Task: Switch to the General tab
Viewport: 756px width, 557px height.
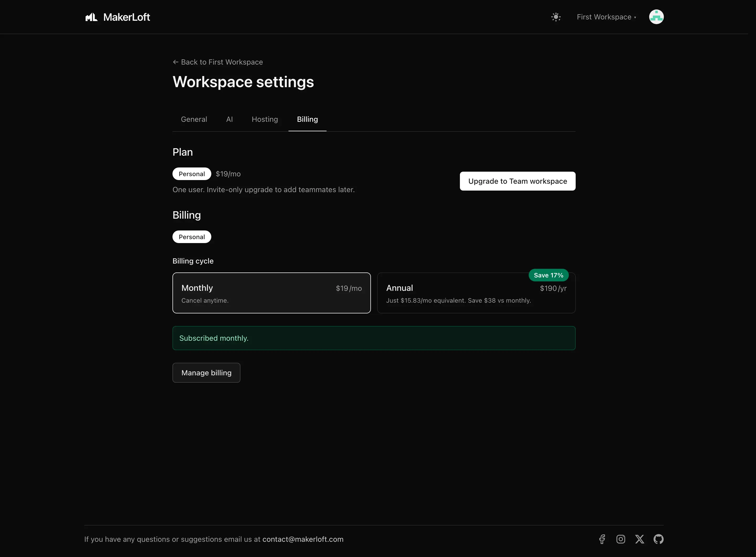Action: [194, 119]
